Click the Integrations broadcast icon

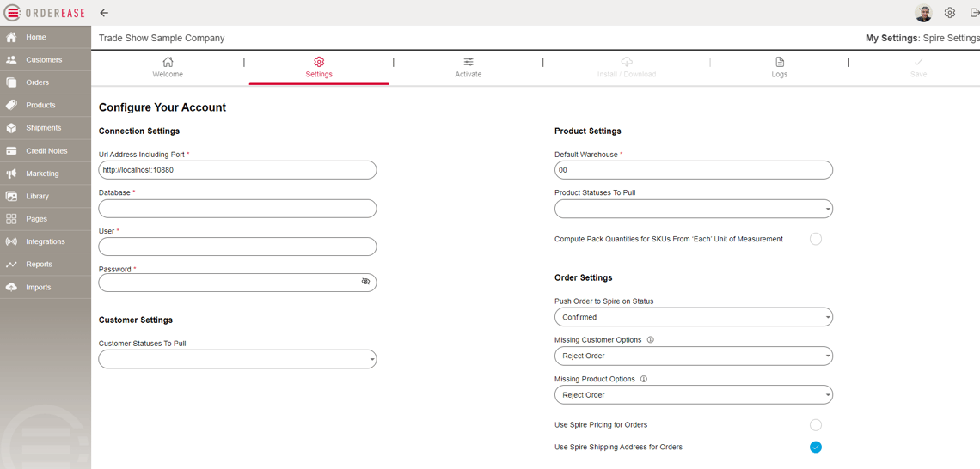coord(11,241)
